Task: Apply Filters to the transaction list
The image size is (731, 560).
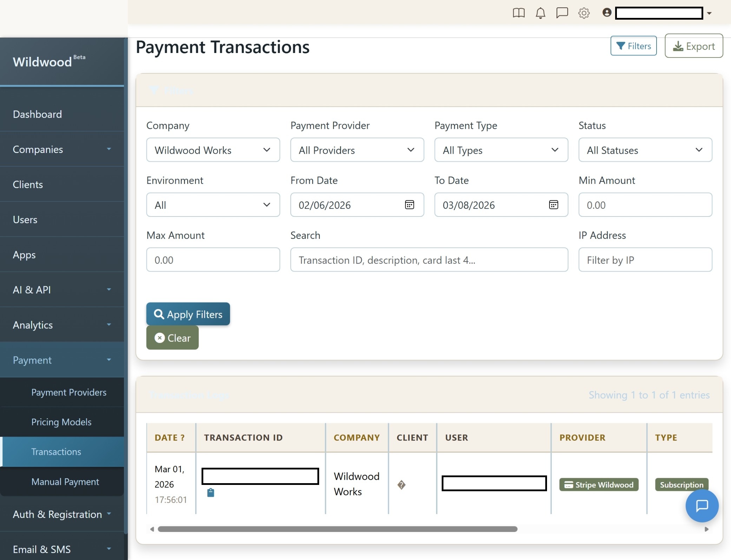Action: (187, 314)
